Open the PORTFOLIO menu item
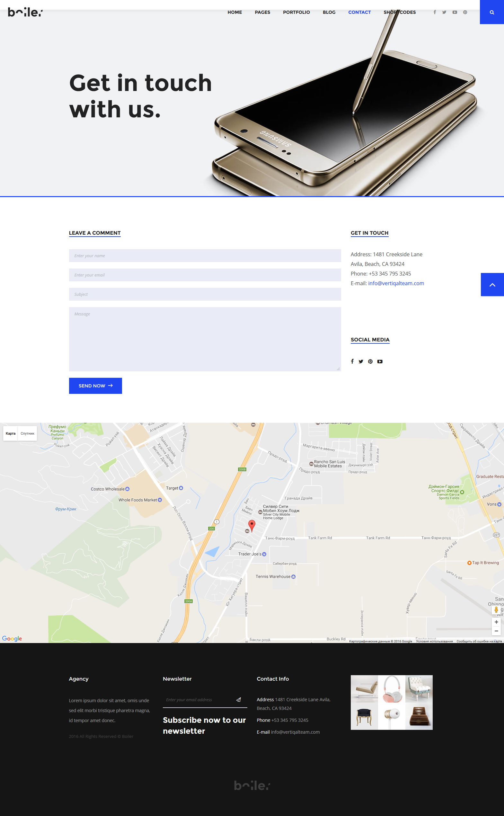504x816 pixels. (296, 12)
